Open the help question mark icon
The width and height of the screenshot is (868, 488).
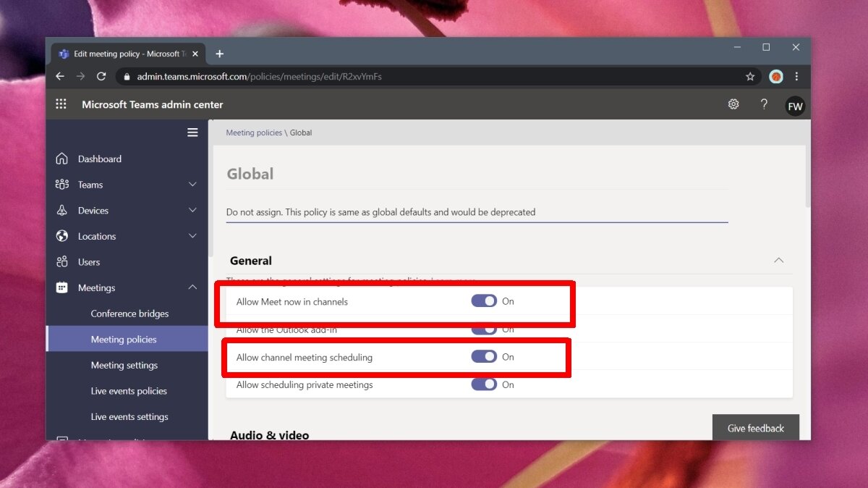click(764, 104)
